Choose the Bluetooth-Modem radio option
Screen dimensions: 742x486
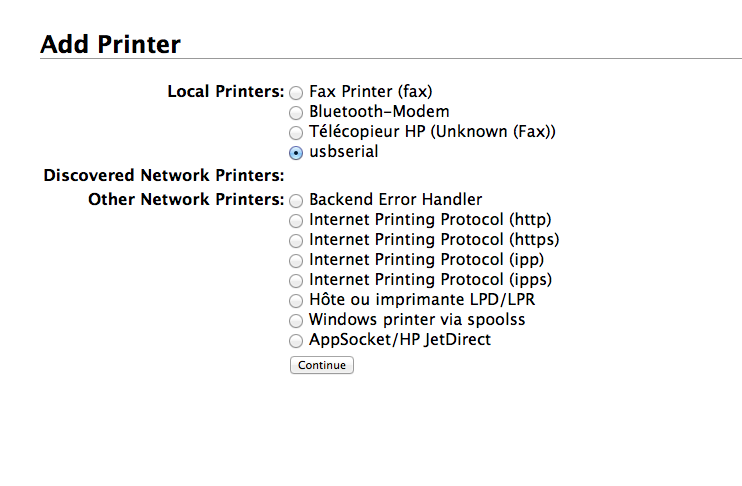click(x=296, y=113)
